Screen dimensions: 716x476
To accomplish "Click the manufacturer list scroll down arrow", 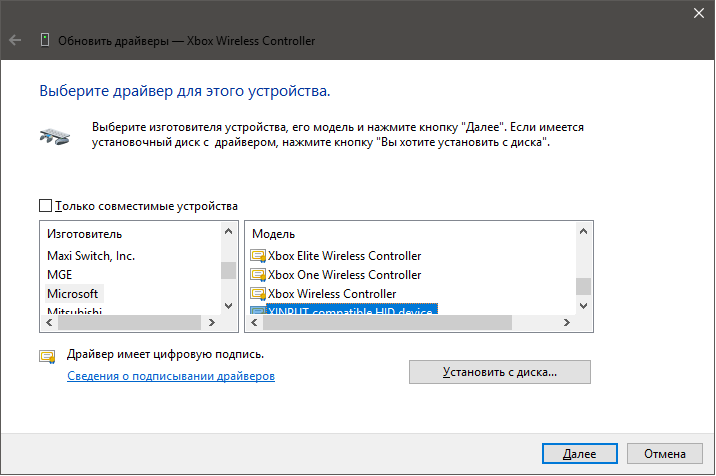I will coord(228,306).
